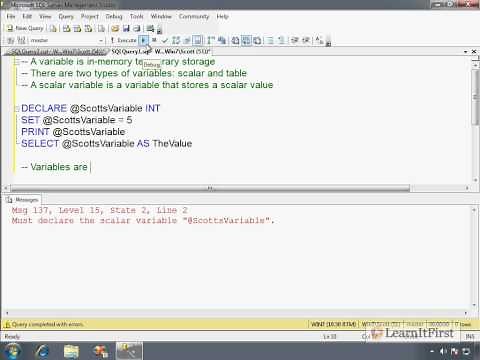Click the Database Engine Query icon
The width and height of the screenshot is (480, 360).
pos(53,29)
